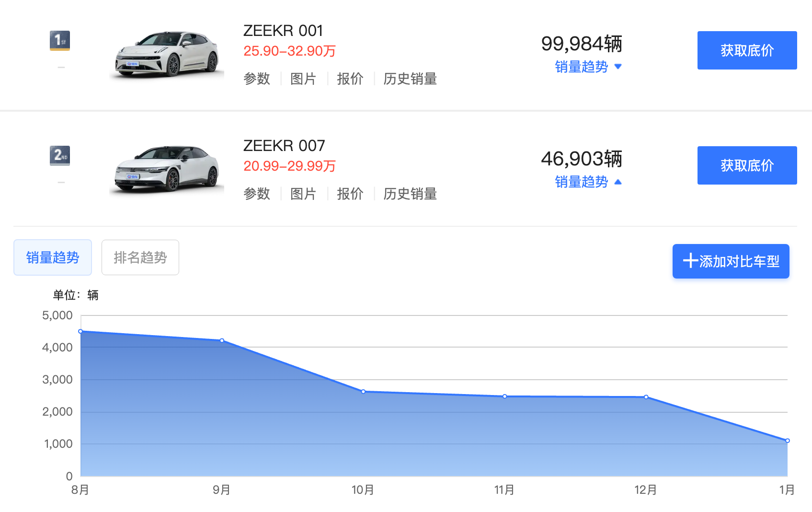
Task: Click 添加对比车型 button
Action: click(731, 261)
